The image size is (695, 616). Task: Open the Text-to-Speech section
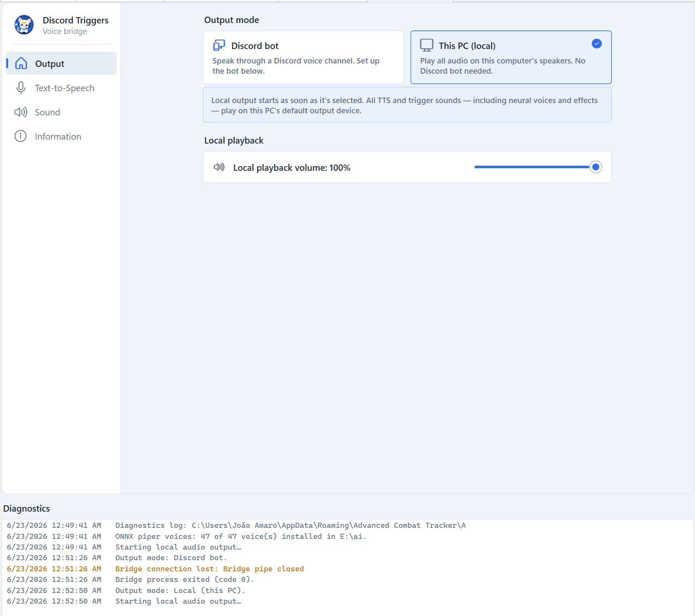click(x=61, y=88)
